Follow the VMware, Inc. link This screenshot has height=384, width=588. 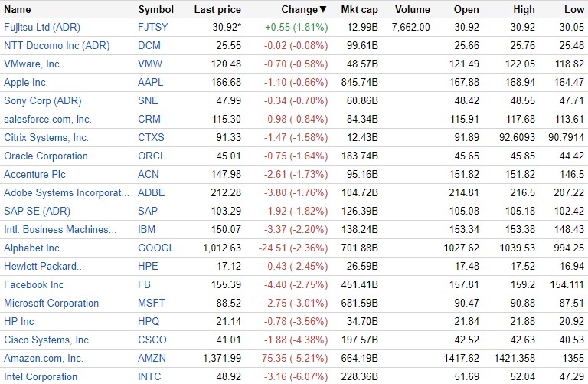[x=33, y=64]
